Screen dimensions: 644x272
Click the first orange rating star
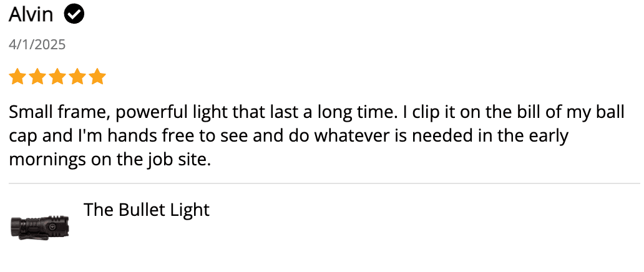click(x=17, y=77)
